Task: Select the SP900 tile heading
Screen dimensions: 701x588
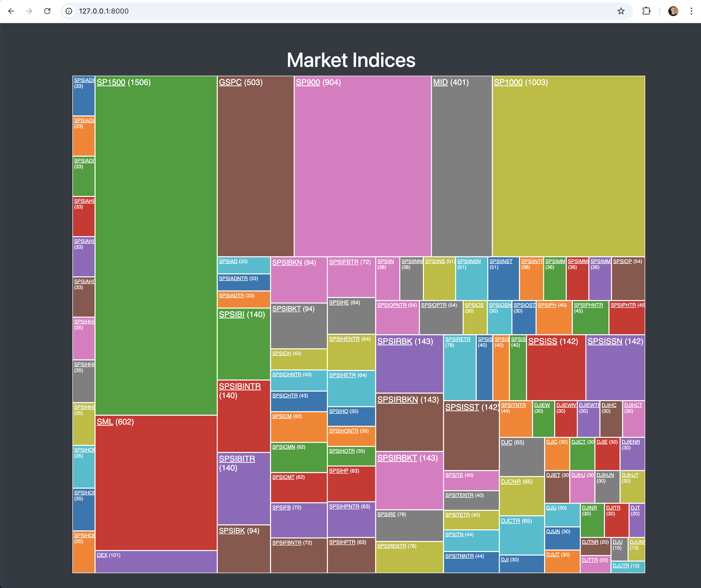Action: pos(308,82)
